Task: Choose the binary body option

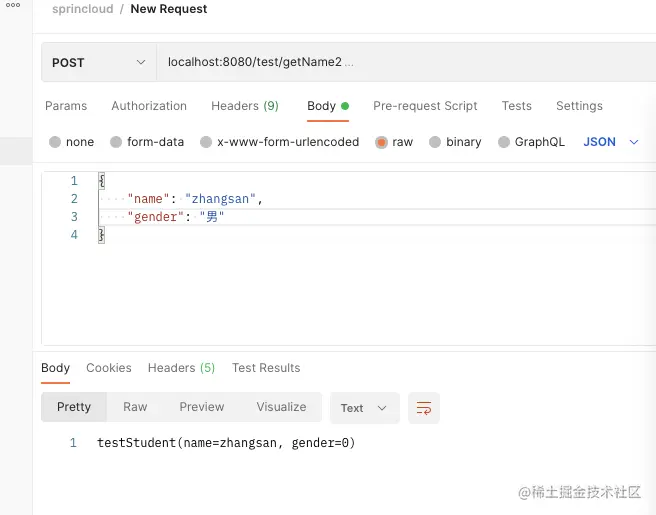Action: tap(455, 142)
